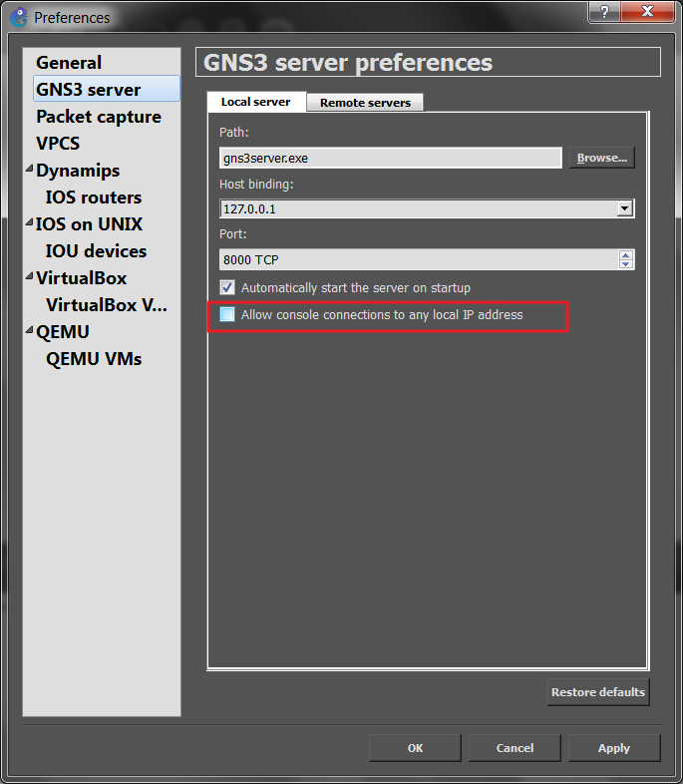The width and height of the screenshot is (683, 784).
Task: Select GNS3 server in the sidebar
Action: [x=107, y=89]
